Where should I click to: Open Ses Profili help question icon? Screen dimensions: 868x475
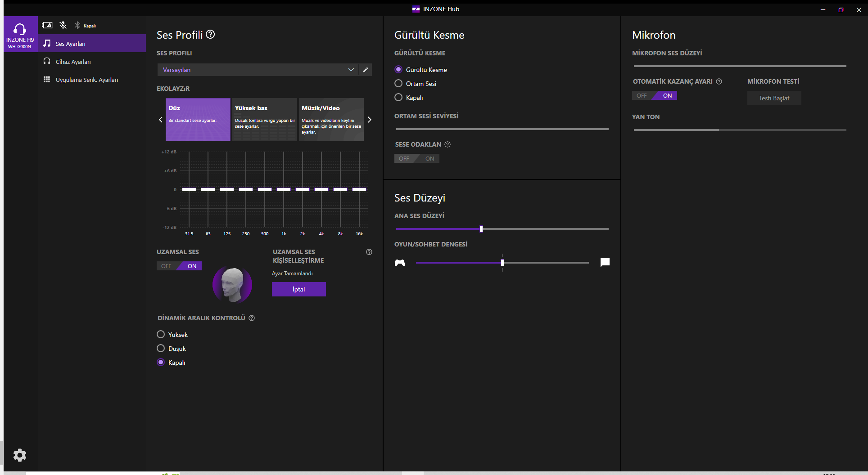pos(210,34)
